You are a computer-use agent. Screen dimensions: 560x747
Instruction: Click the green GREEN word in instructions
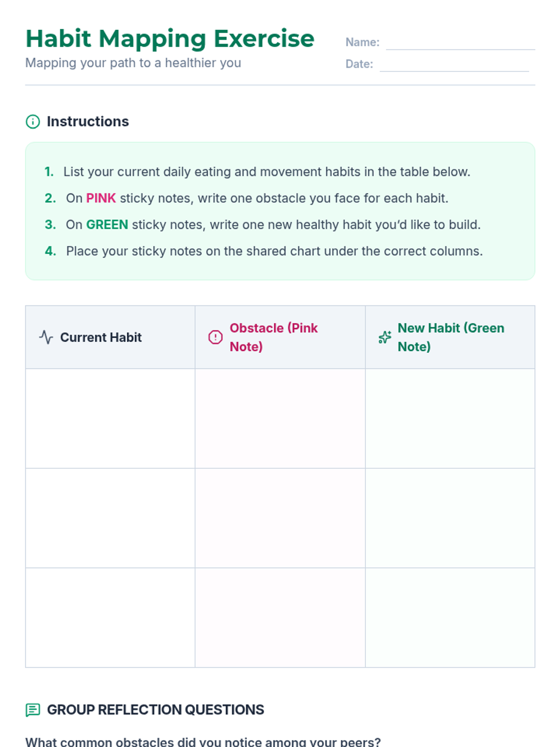point(107,225)
